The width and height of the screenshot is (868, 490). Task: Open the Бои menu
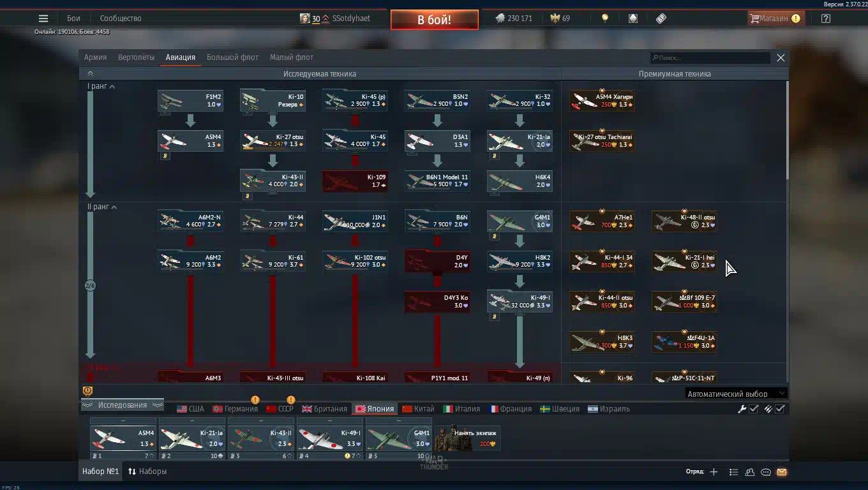pyautogui.click(x=73, y=19)
